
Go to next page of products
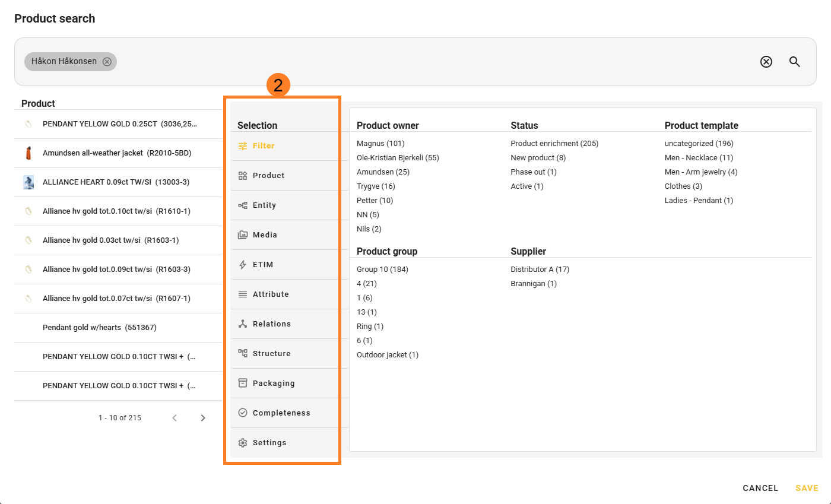pyautogui.click(x=203, y=418)
